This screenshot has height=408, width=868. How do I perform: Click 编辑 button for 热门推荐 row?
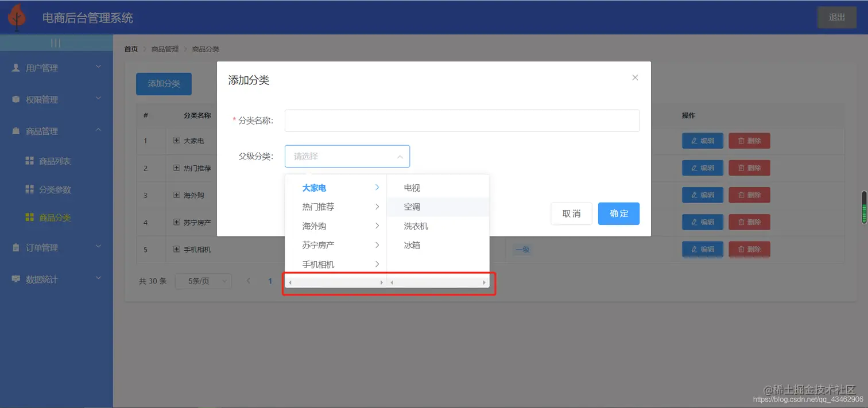coord(703,168)
